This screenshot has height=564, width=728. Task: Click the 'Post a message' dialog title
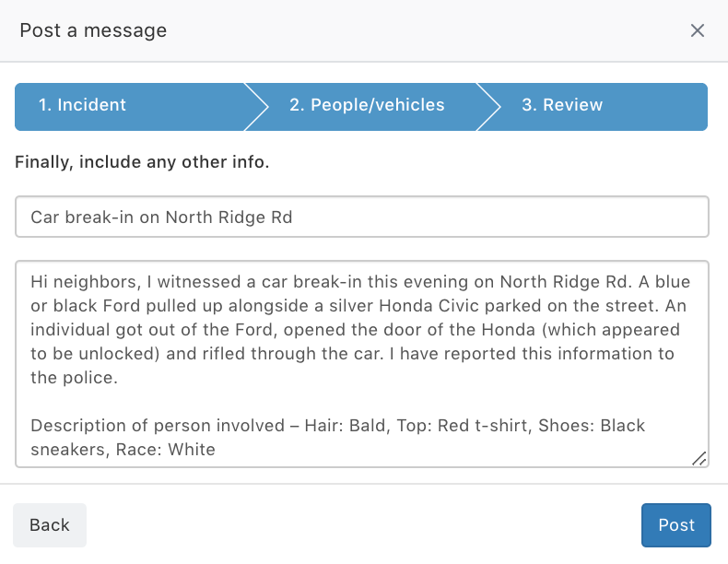click(93, 30)
